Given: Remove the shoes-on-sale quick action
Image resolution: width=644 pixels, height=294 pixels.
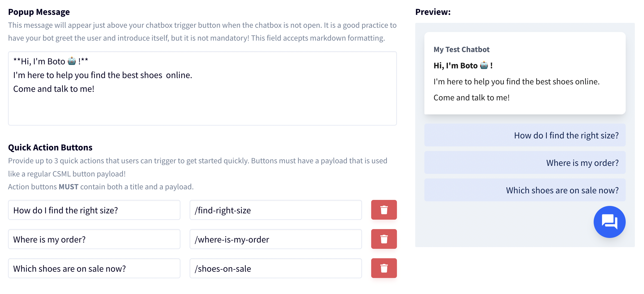Looking at the screenshot, I should click(384, 268).
